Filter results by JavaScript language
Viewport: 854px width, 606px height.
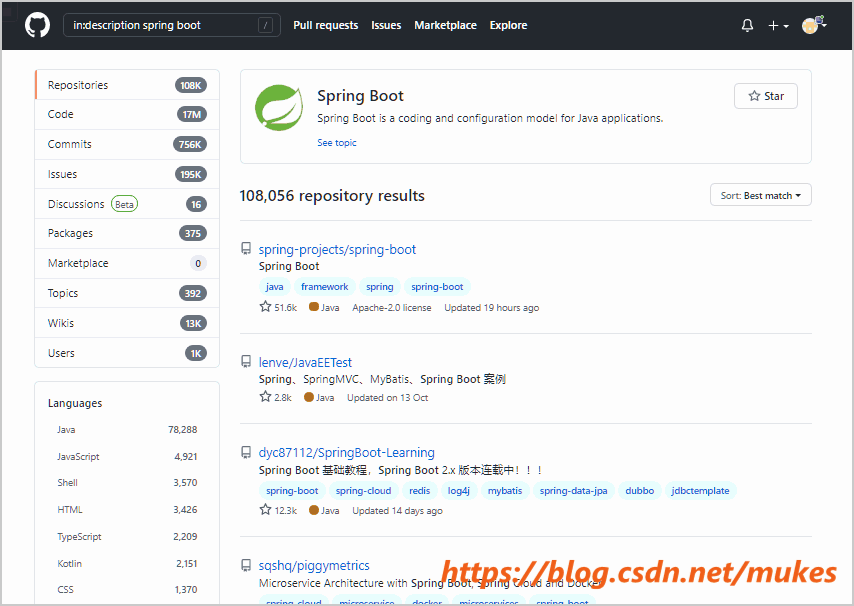127,456
